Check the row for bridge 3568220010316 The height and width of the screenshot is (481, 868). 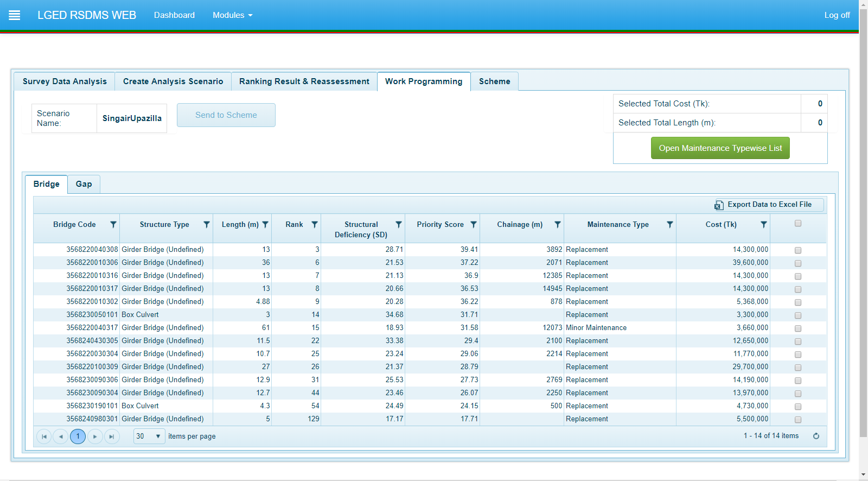point(798,276)
